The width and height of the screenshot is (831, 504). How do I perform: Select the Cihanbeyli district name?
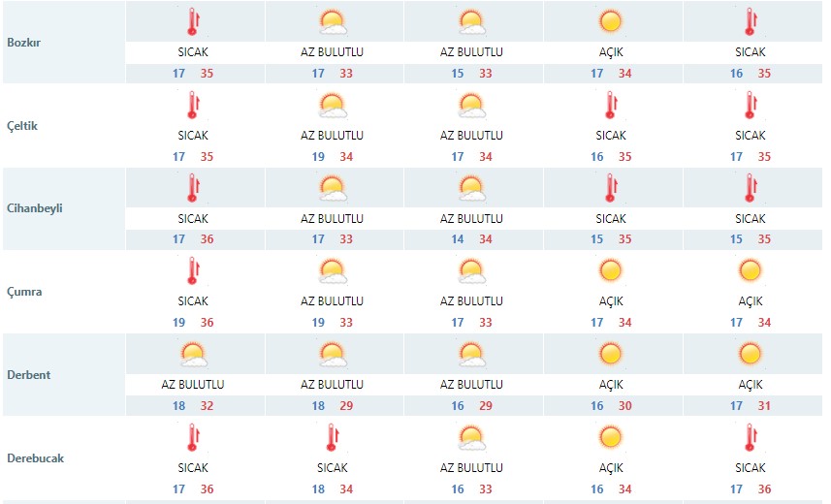[35, 208]
